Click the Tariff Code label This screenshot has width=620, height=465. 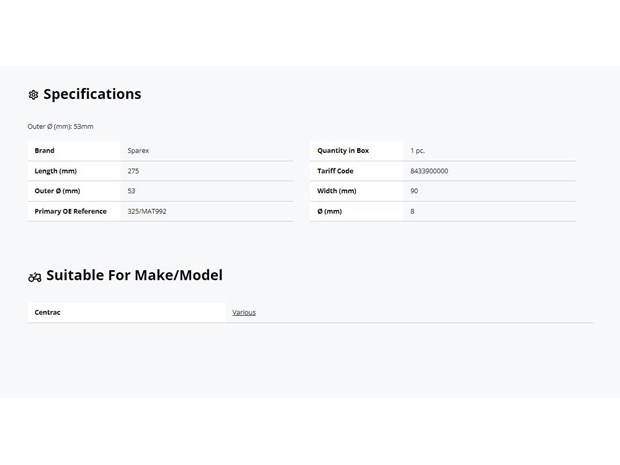tap(335, 171)
